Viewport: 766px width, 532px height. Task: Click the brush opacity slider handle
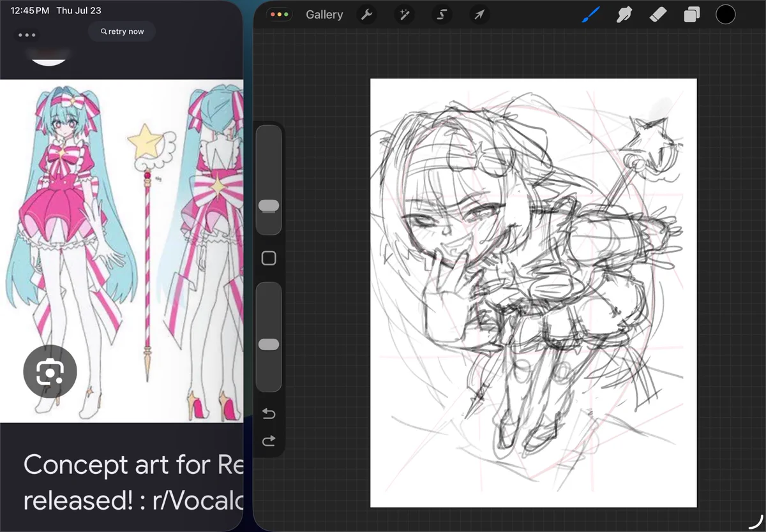click(269, 344)
